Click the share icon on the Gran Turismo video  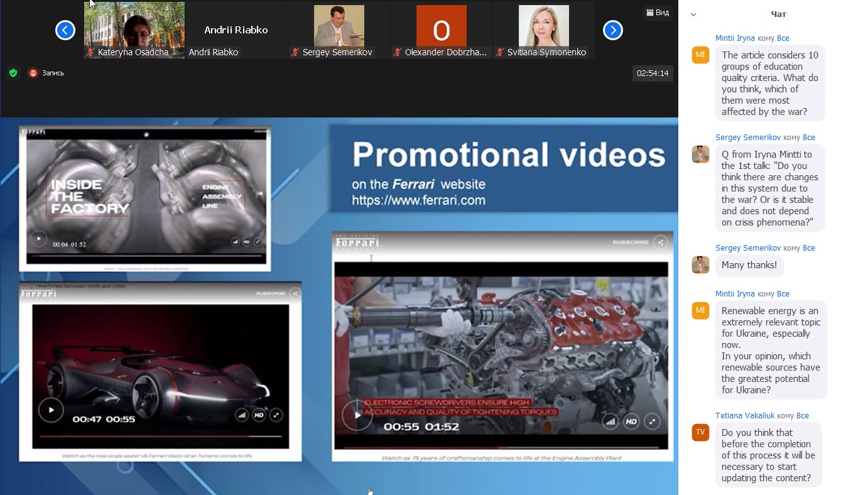[295, 293]
